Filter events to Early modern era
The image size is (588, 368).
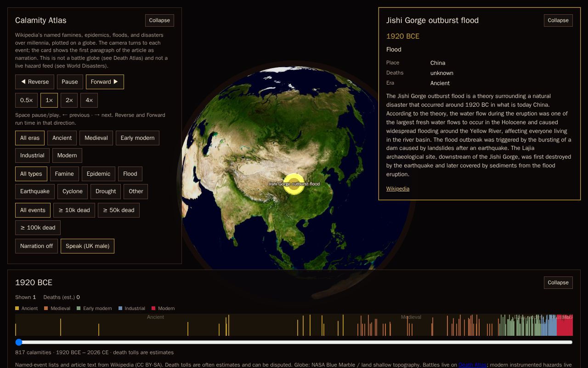(137, 138)
